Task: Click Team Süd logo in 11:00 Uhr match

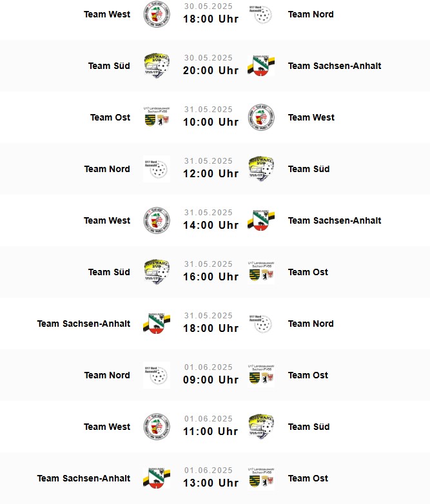Action: 261,427
